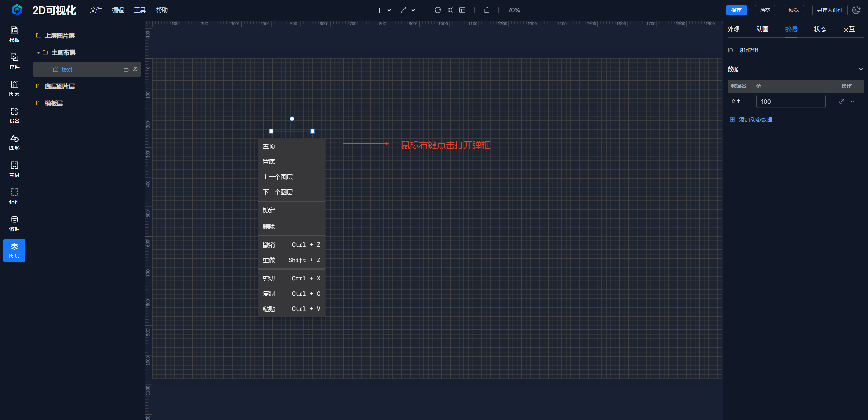
Task: Click the link icon beside 文字 value
Action: 841,101
